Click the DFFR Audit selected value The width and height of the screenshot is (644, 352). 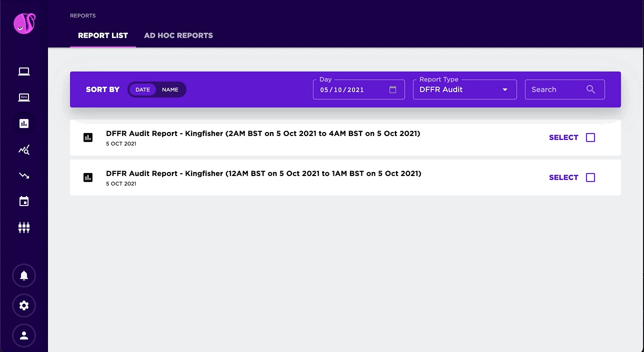(x=441, y=89)
